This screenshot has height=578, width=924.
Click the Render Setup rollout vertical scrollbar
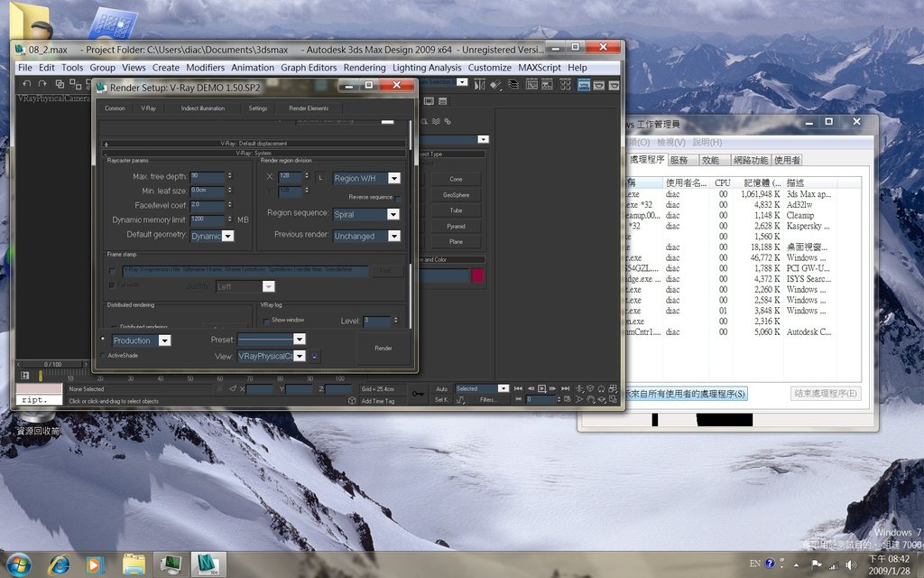411,224
